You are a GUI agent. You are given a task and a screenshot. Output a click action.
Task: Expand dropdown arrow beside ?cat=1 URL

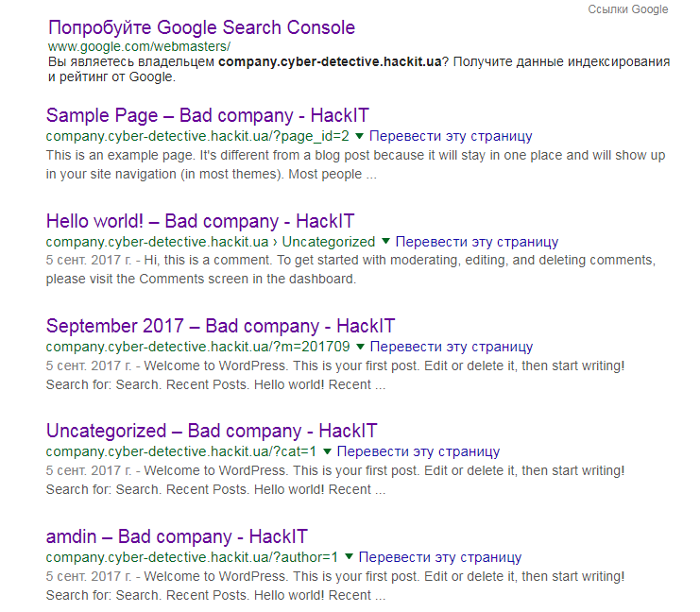click(327, 451)
